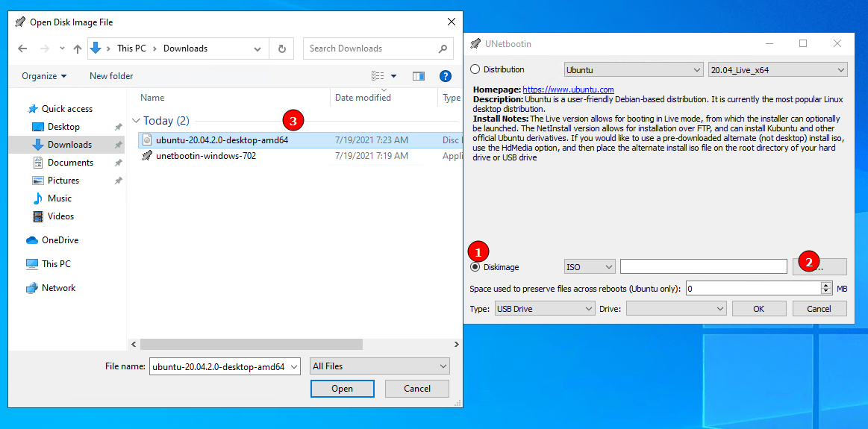Click the search magnifier icon

click(x=443, y=48)
